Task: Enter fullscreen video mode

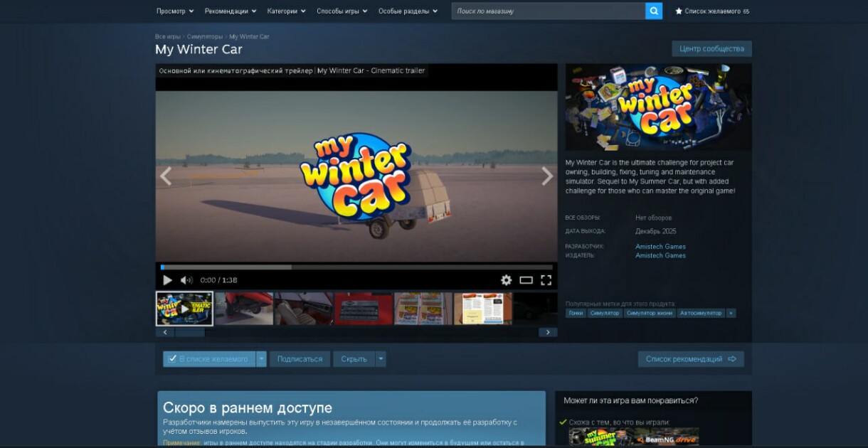Action: click(546, 280)
